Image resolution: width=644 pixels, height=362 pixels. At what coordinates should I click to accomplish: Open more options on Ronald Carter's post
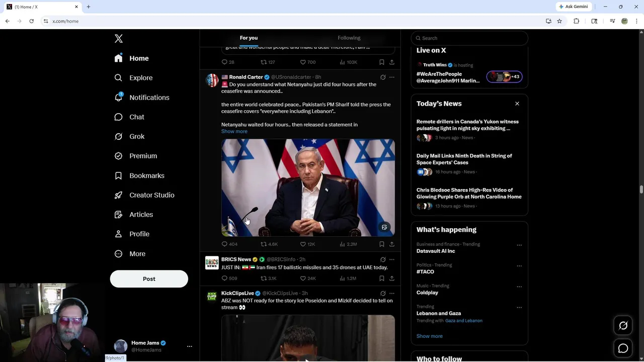392,77
